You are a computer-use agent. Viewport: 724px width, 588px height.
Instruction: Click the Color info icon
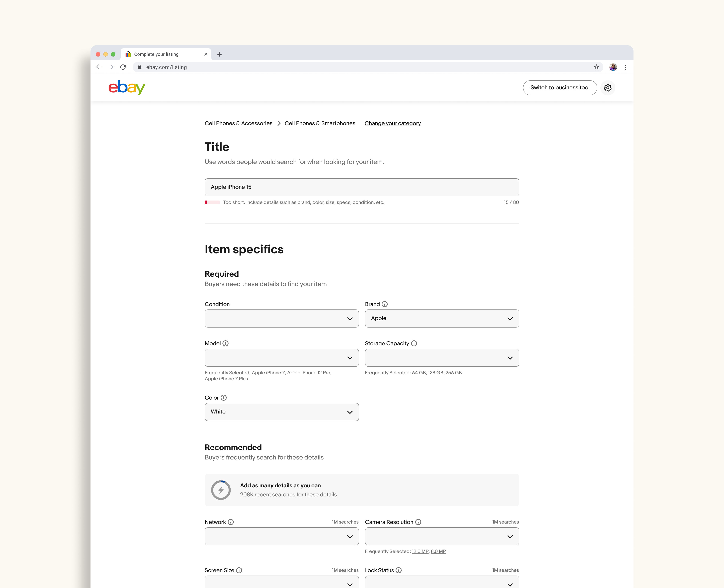(224, 398)
